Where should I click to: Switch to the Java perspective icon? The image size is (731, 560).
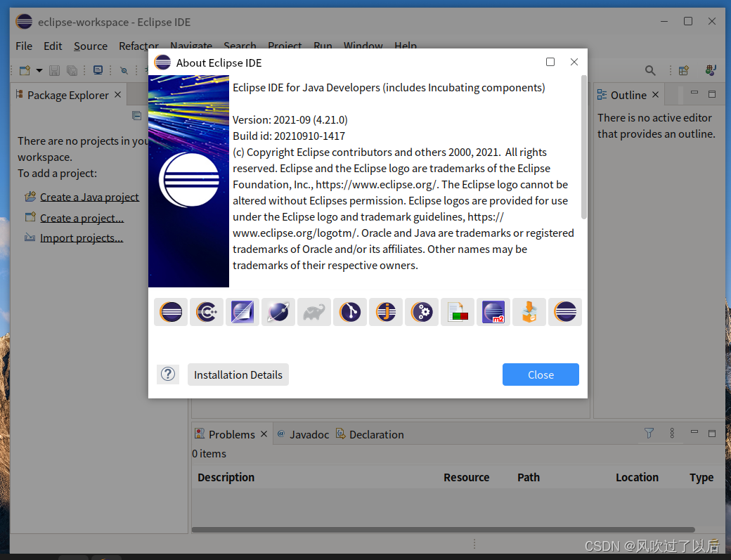click(x=711, y=70)
